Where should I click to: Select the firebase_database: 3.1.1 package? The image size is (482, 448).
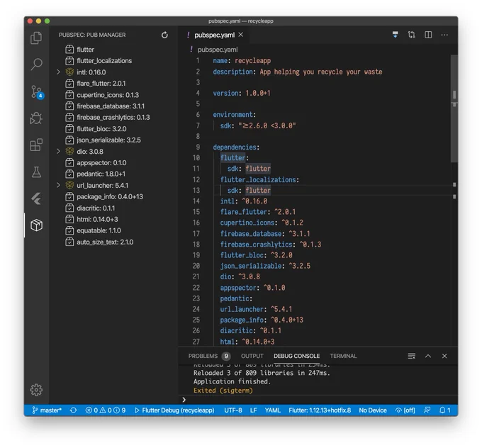pos(113,106)
